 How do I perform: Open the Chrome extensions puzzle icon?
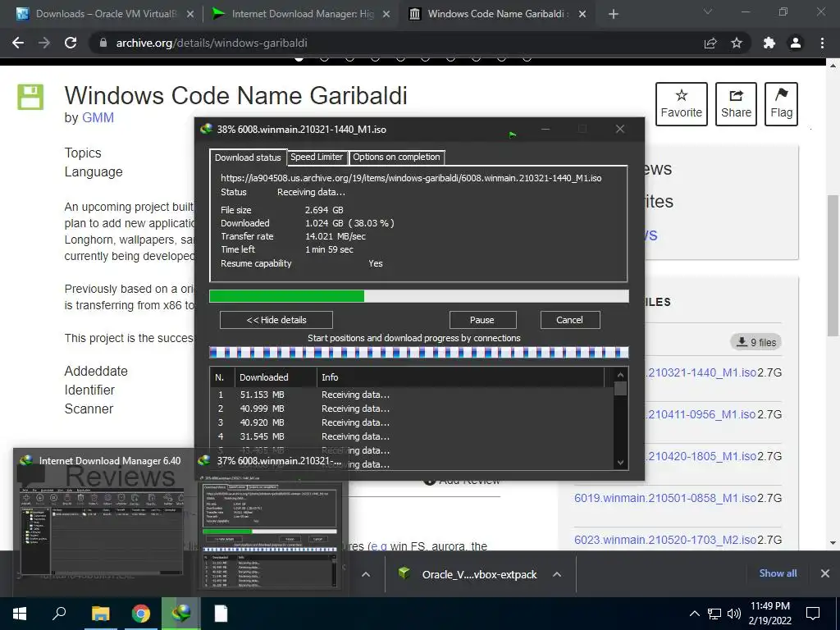point(769,43)
